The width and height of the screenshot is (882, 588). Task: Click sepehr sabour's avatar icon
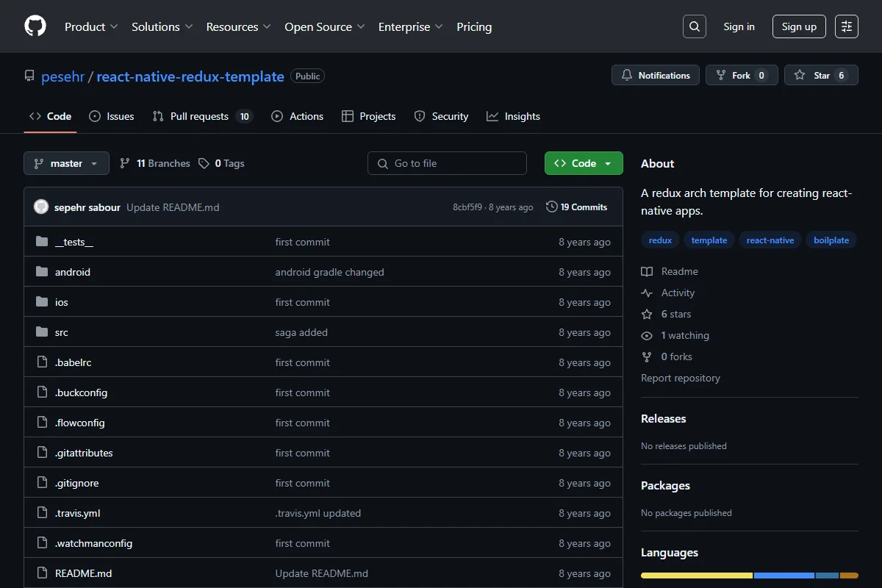pyautogui.click(x=41, y=207)
